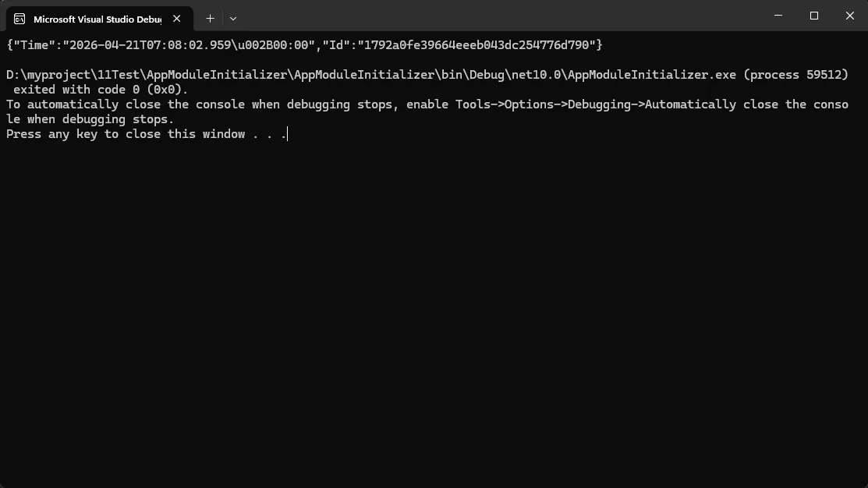Select the Microsoft Visual Studio Debug tab title
This screenshot has height=488, width=868.
(x=97, y=19)
